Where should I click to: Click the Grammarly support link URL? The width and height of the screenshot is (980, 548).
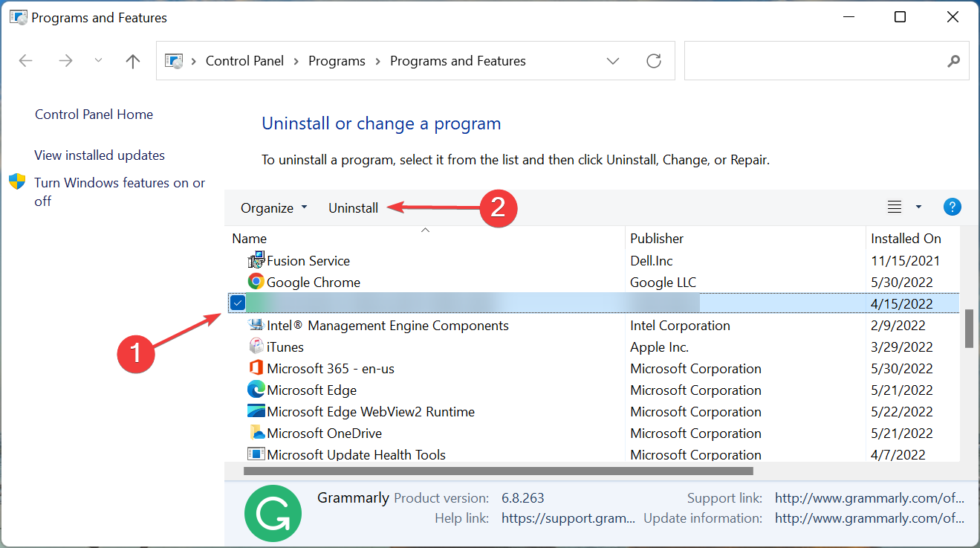tap(869, 498)
